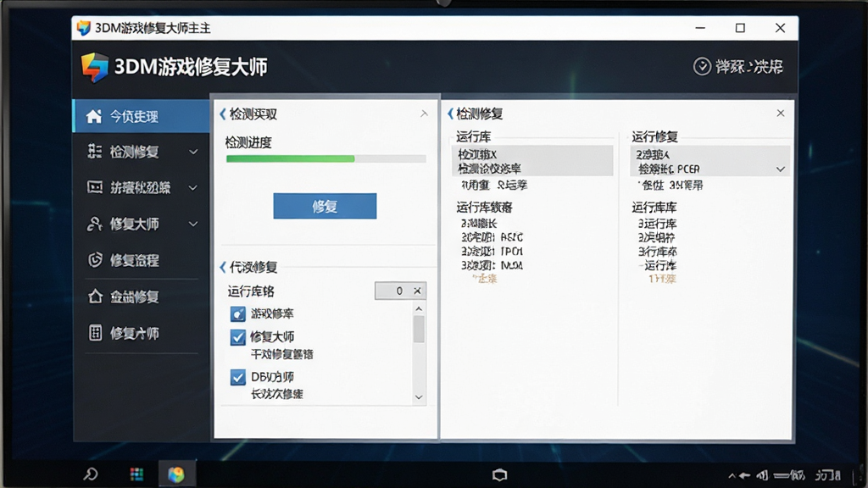Click the circular checkmark icon in header right
The height and width of the screenshot is (488, 868).
click(x=702, y=66)
